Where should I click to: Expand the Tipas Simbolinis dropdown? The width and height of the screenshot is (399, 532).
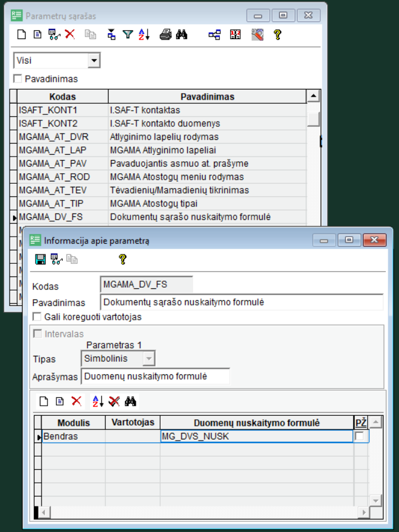coord(149,358)
